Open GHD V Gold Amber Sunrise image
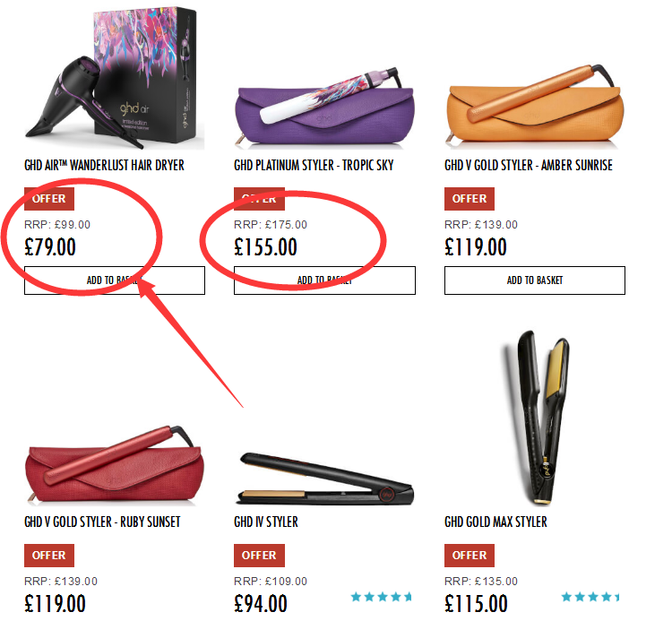 pos(534,105)
